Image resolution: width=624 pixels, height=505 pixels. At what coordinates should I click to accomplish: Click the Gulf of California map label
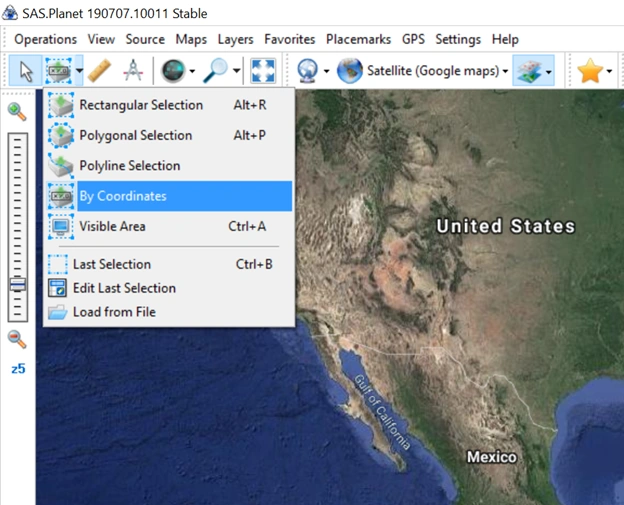382,412
